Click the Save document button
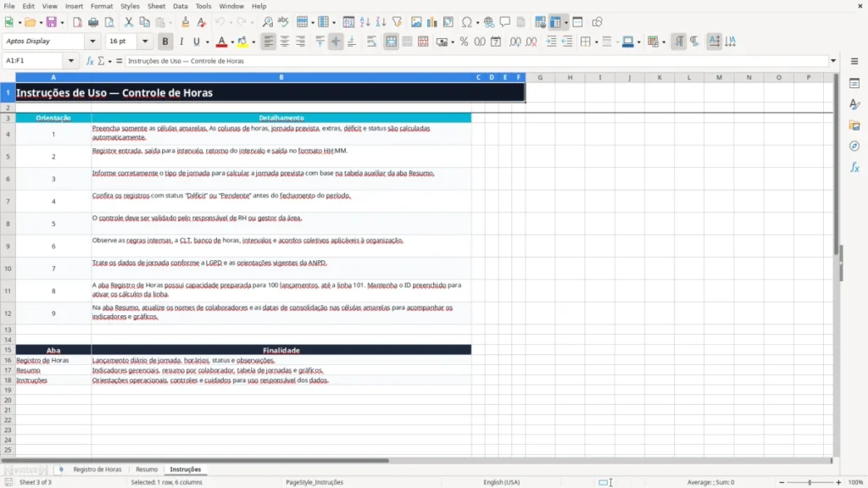The image size is (868, 488). click(52, 22)
